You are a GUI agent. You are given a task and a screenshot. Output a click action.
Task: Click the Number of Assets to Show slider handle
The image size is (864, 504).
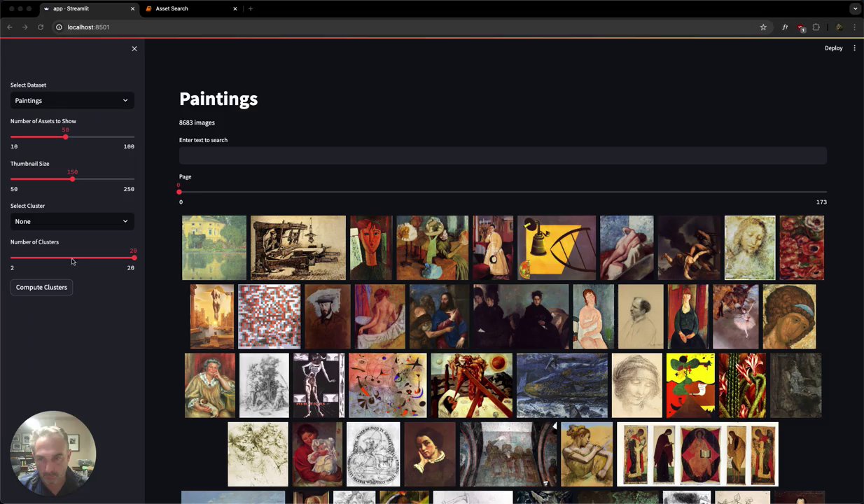pyautogui.click(x=65, y=136)
